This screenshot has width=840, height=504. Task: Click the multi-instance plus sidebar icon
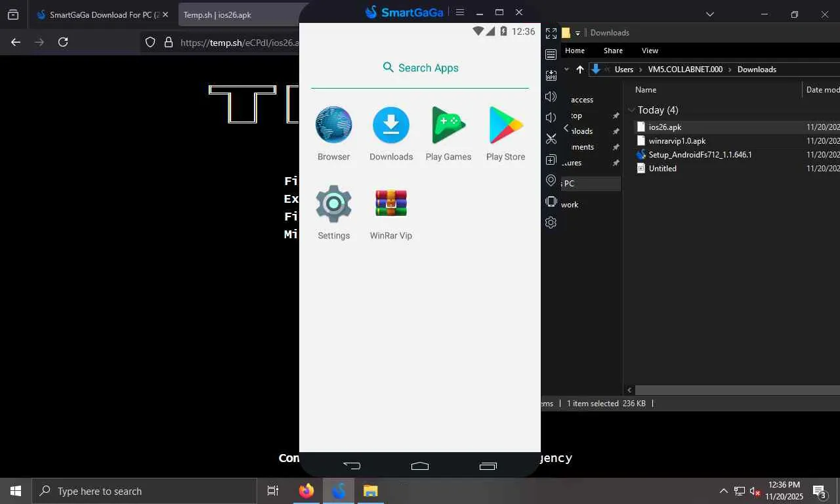(x=551, y=159)
